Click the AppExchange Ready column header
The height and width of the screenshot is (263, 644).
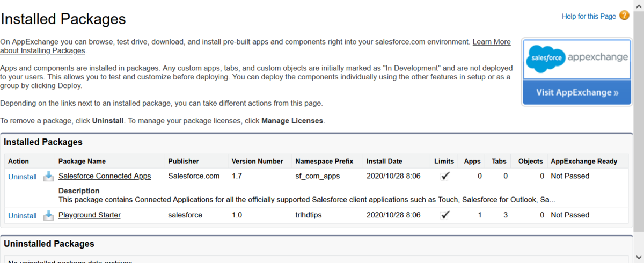584,161
